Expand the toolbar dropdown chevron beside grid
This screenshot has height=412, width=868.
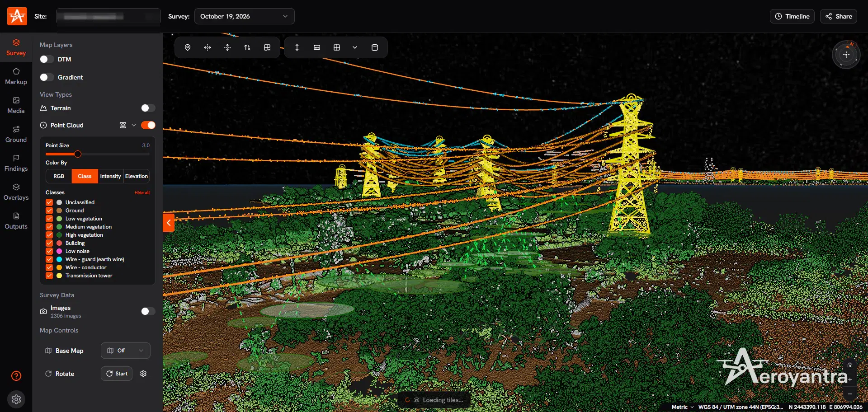[x=355, y=47]
